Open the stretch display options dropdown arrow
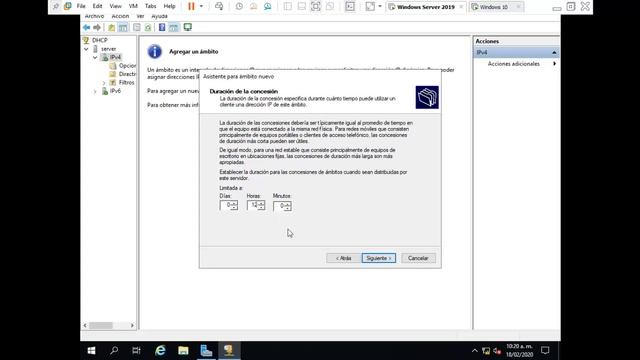Image resolution: width=640 pixels, height=360 pixels. click(380, 6)
